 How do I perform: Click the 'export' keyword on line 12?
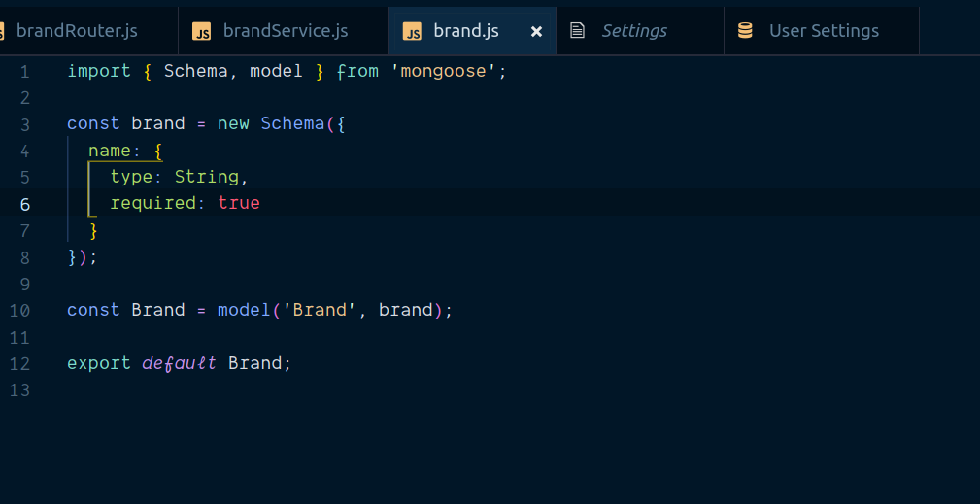[x=99, y=363]
